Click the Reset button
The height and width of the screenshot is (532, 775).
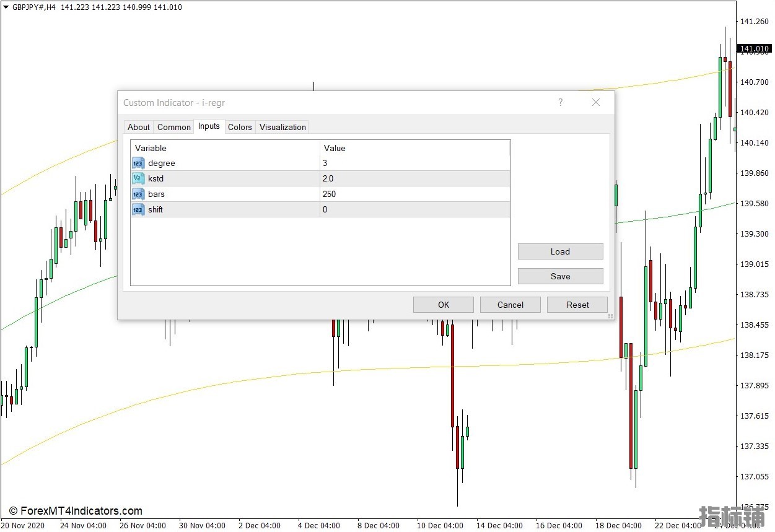pyautogui.click(x=577, y=305)
